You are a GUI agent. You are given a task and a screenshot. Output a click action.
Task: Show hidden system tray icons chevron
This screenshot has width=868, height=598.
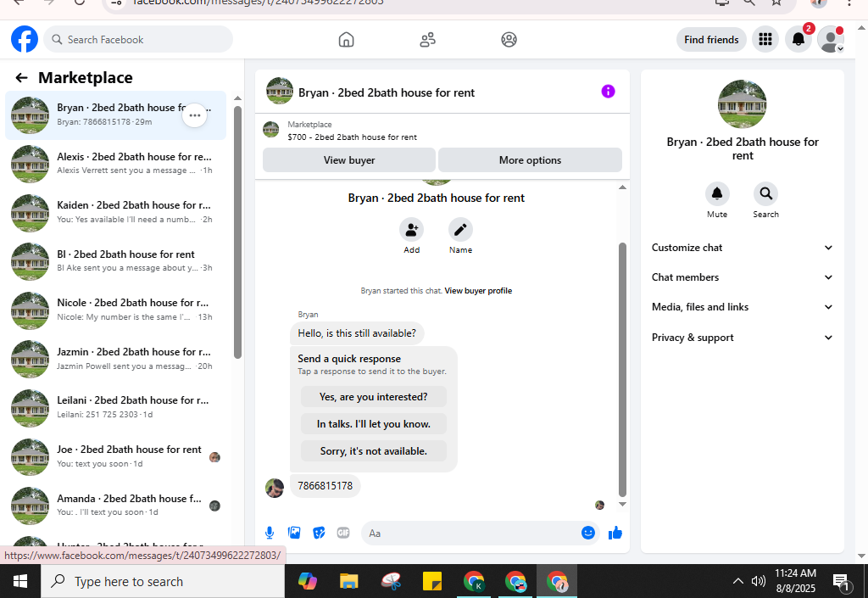[738, 581]
